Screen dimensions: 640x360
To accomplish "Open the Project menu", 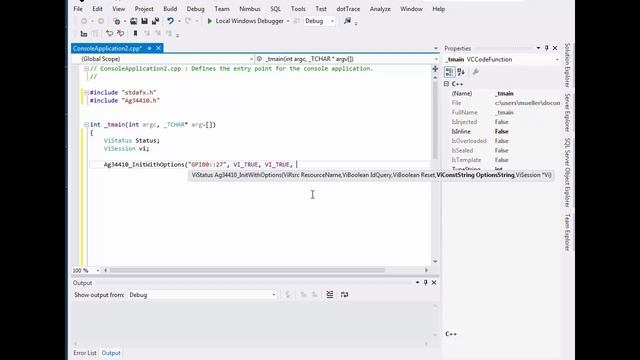I will [144, 9].
